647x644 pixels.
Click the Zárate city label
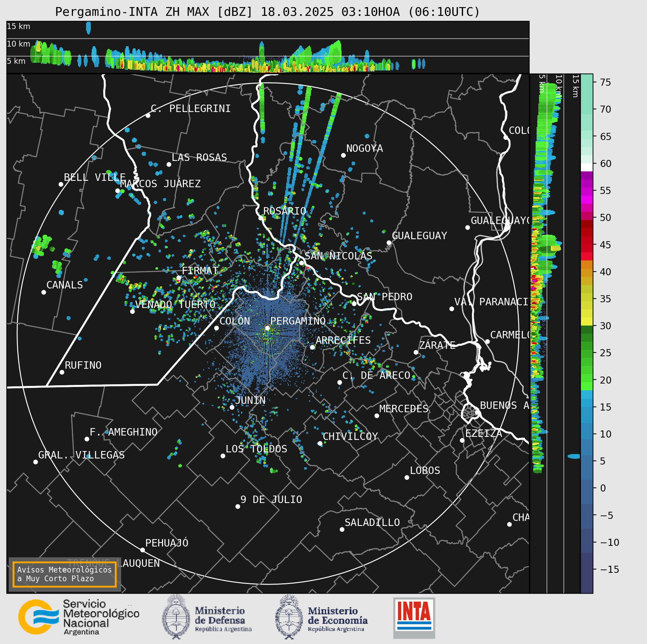point(437,345)
